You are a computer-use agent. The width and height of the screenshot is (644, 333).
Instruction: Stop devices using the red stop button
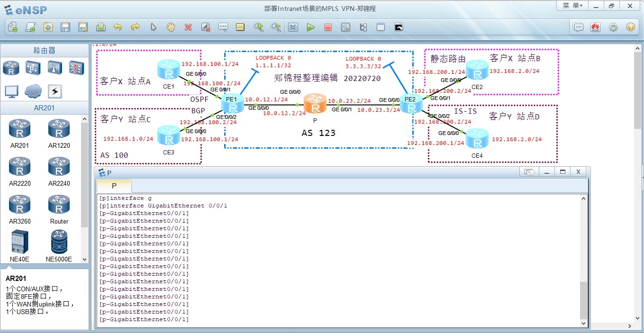coord(328,27)
